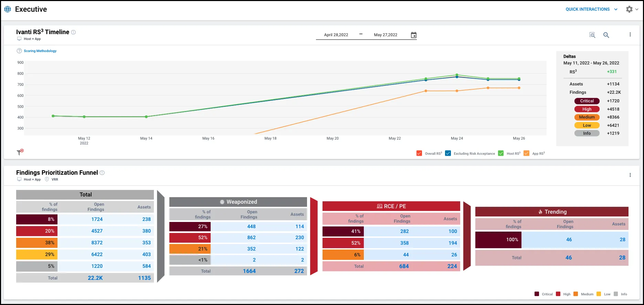Expand the Quick Interactions dropdown
Image resolution: width=644 pixels, height=305 pixels.
tap(592, 9)
